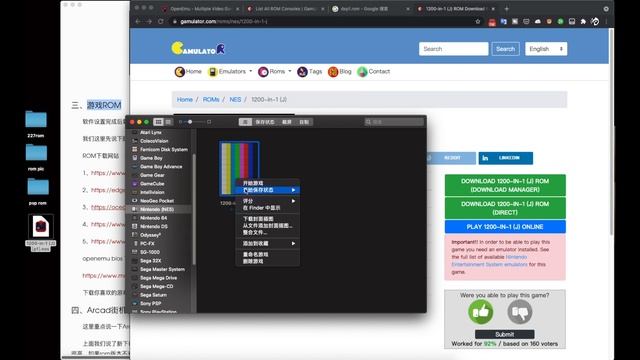Open the 保存状态 tab in OpenEmu
640x360 pixels.
[265, 122]
